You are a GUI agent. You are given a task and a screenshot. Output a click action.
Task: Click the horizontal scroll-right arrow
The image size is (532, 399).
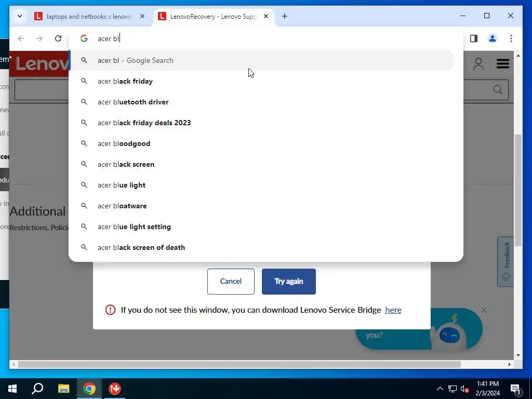click(509, 364)
